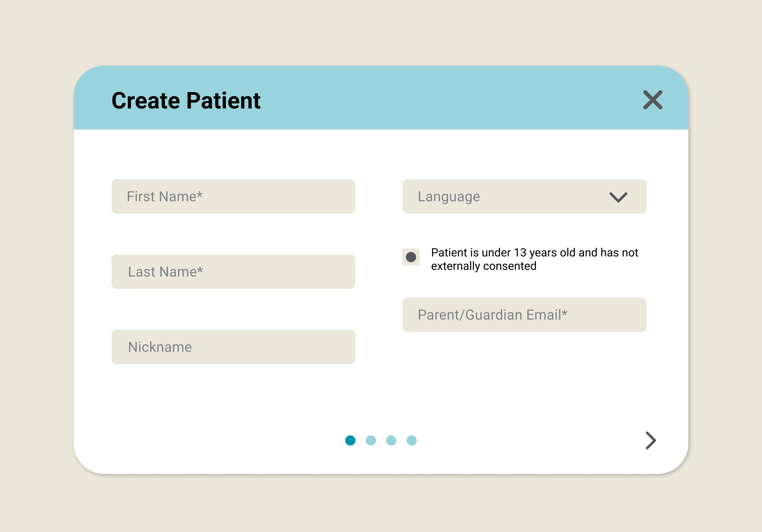Click the 'Parent/Guardian Email*' placeholder text
This screenshot has width=762, height=532.
click(x=493, y=315)
